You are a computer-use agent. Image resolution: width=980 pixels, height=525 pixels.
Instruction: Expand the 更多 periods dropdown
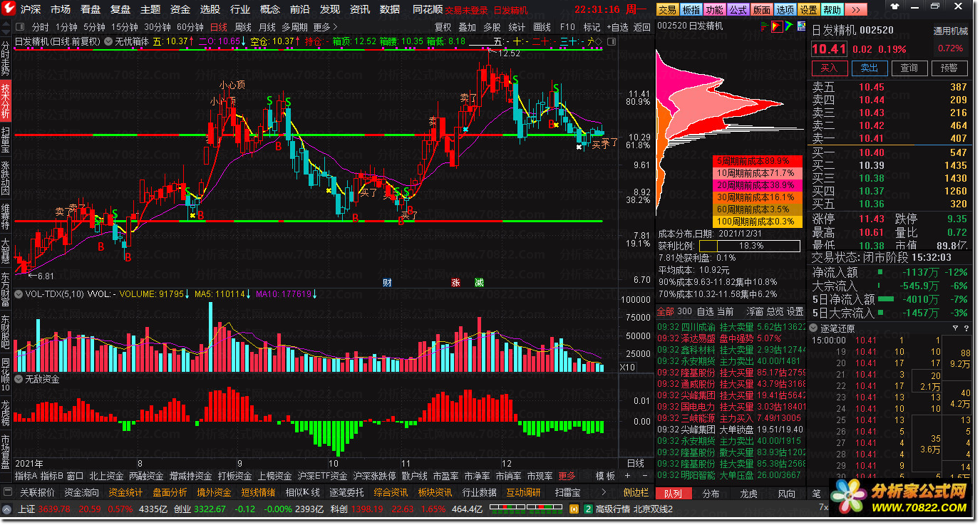tap(326, 27)
